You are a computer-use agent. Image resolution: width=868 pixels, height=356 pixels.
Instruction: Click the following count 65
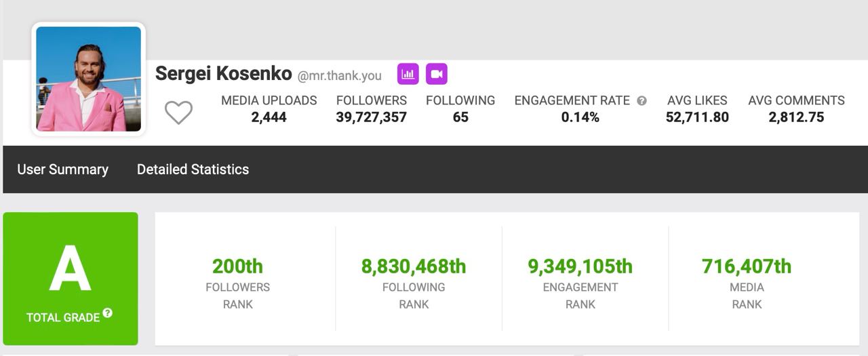click(460, 117)
